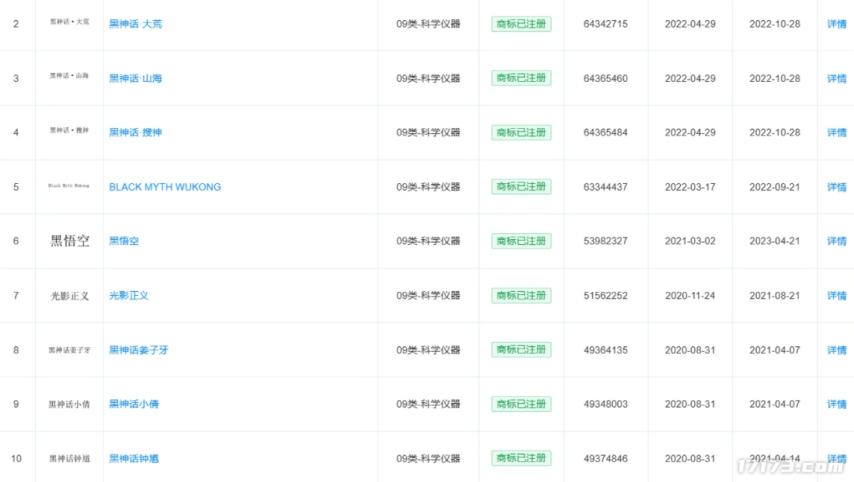Image resolution: width=854 pixels, height=482 pixels.
Task: Open the 黑神话钟馗 trademark link
Action: tap(134, 459)
